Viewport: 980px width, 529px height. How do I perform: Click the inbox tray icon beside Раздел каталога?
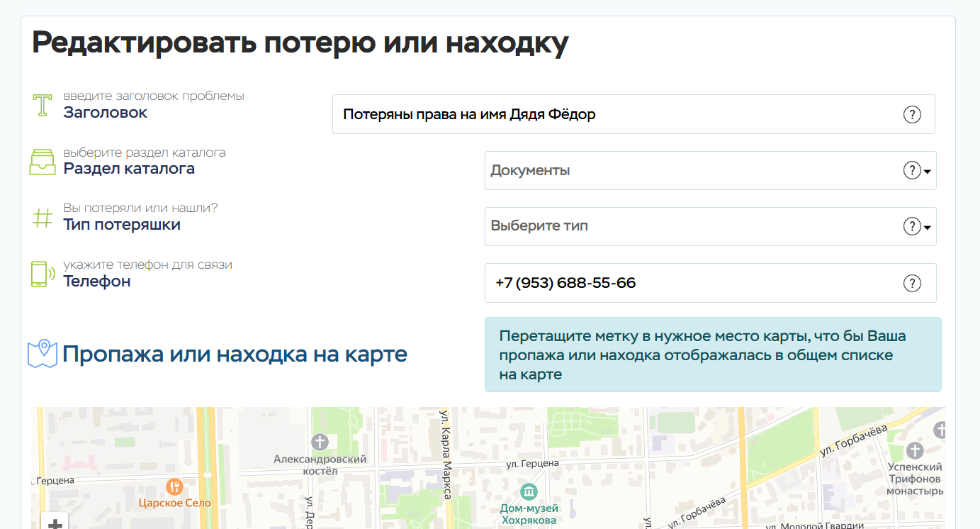click(x=43, y=162)
